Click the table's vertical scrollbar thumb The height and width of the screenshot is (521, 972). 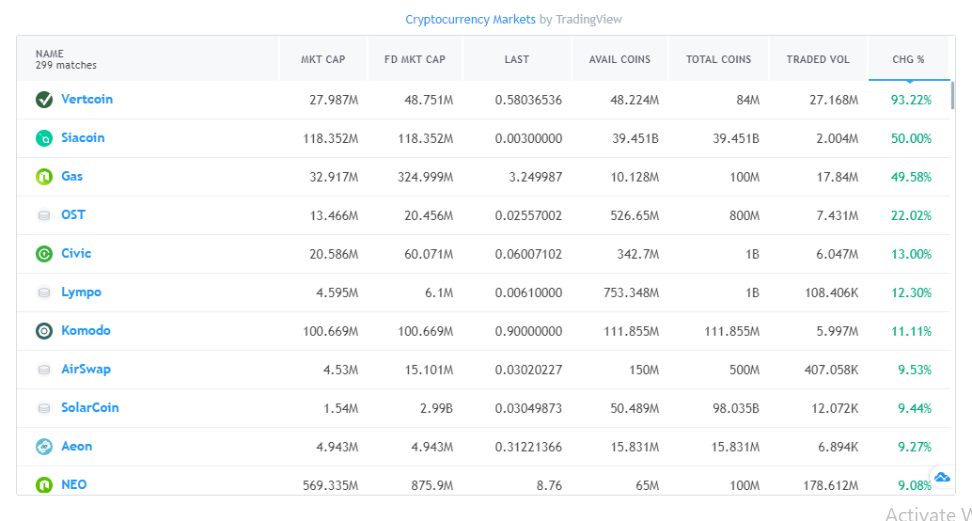952,95
